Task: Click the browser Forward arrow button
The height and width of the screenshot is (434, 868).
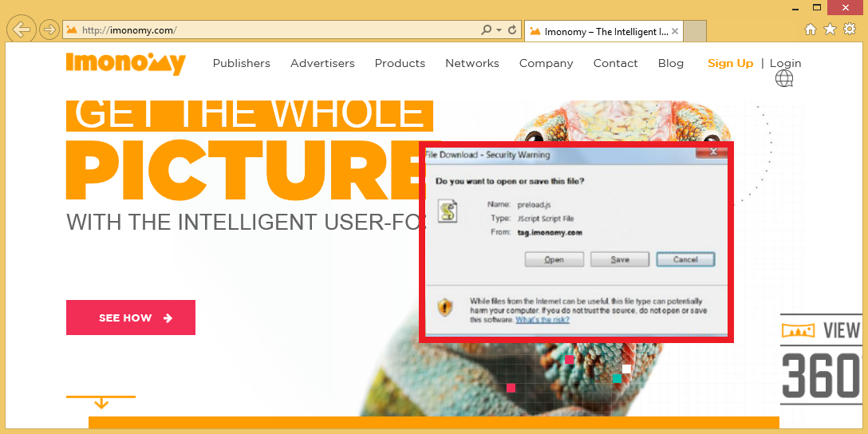Action: [49, 30]
